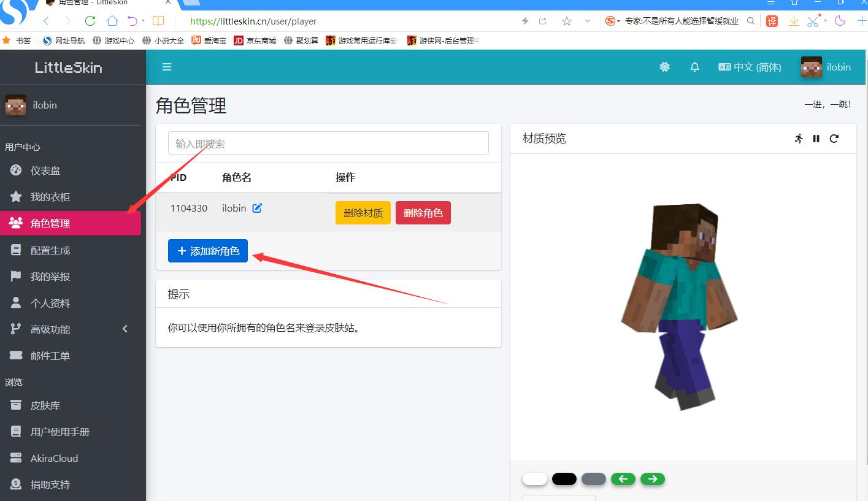This screenshot has width=868, height=501.
Task: Open the ilobin user menu in header
Action: point(826,67)
